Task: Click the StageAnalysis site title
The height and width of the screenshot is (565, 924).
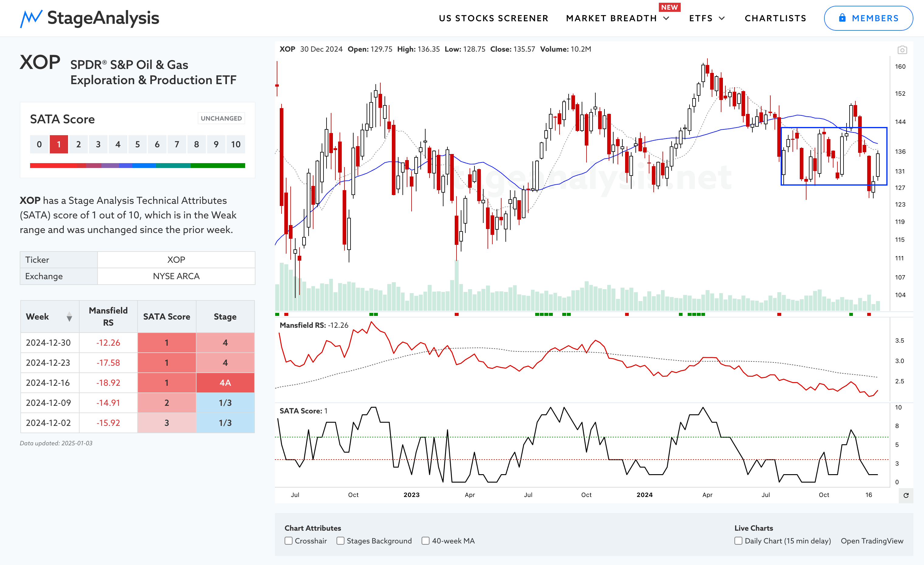Action: pyautogui.click(x=103, y=18)
